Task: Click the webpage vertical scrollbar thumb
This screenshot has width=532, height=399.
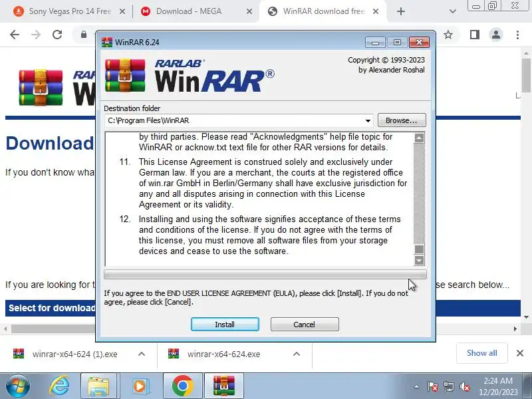Action: click(x=526, y=75)
